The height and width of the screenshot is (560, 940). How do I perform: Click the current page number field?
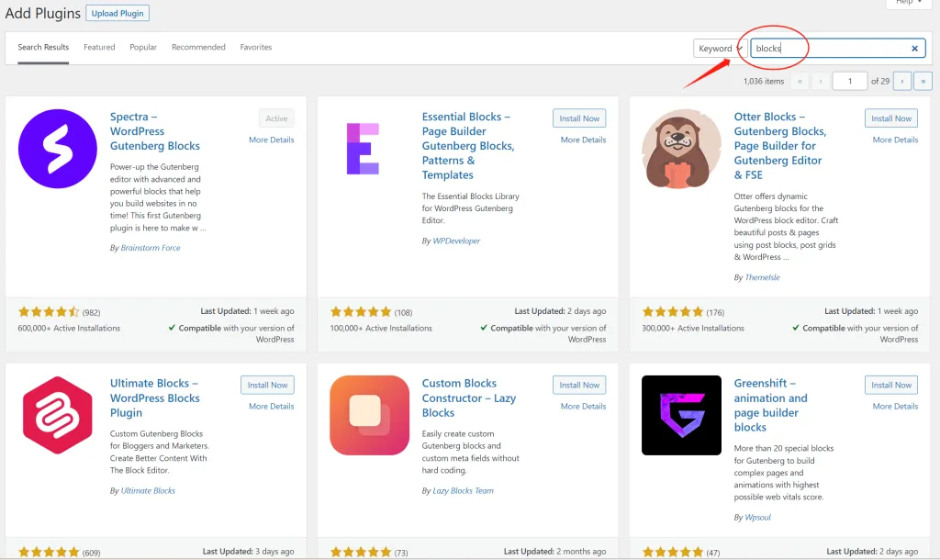850,81
